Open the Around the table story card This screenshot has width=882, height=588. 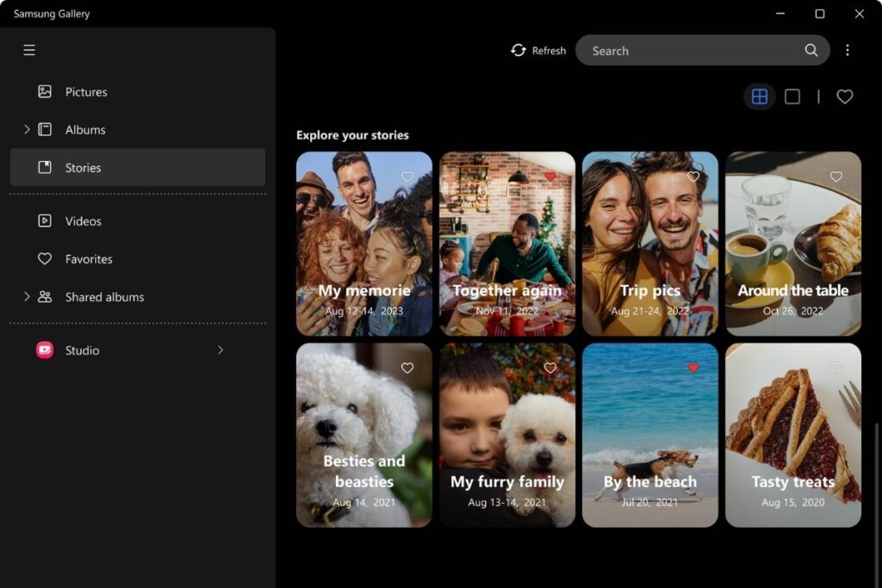click(x=793, y=244)
